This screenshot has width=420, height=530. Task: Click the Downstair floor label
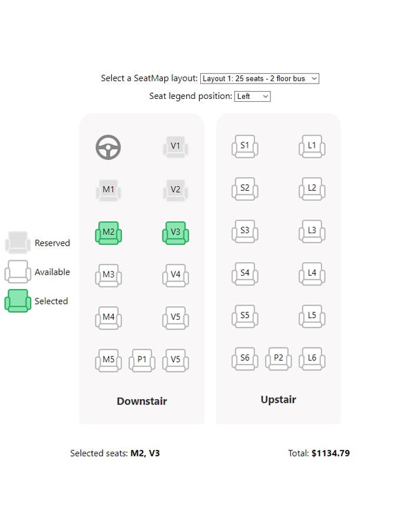click(x=142, y=401)
